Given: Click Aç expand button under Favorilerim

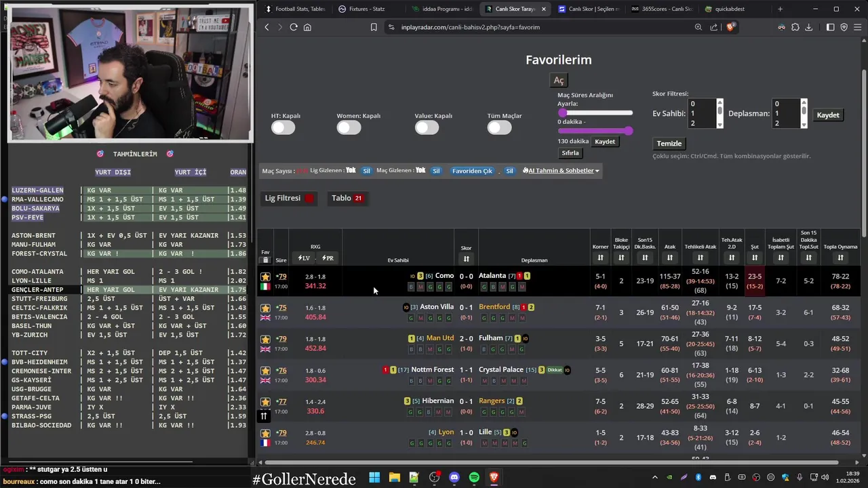Looking at the screenshot, I should (x=559, y=80).
